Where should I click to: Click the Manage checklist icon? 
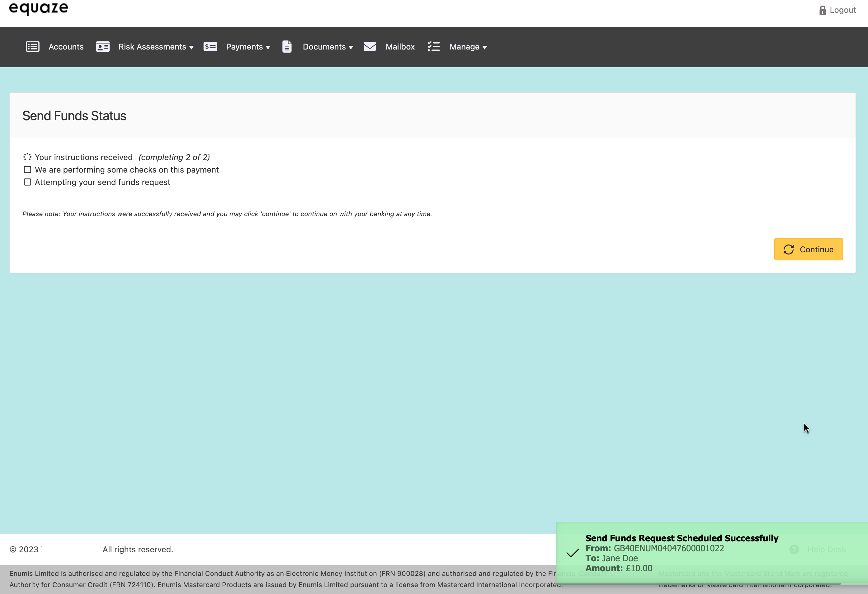(x=434, y=47)
